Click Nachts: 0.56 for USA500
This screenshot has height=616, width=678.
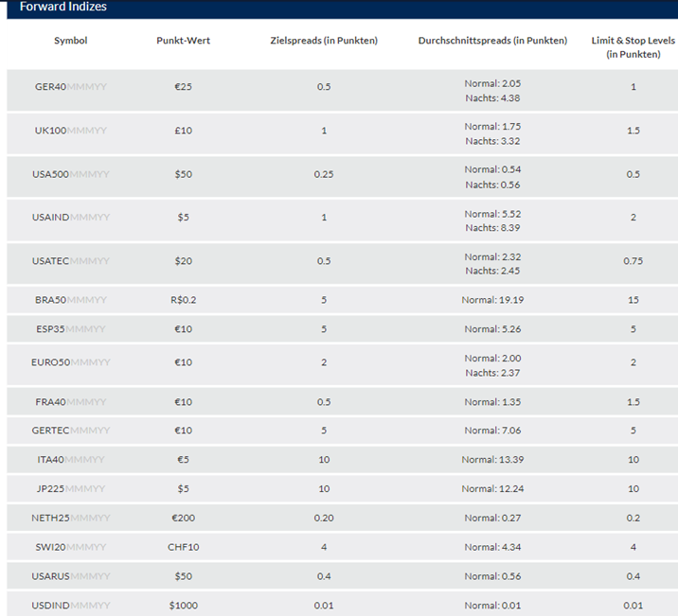tap(492, 185)
